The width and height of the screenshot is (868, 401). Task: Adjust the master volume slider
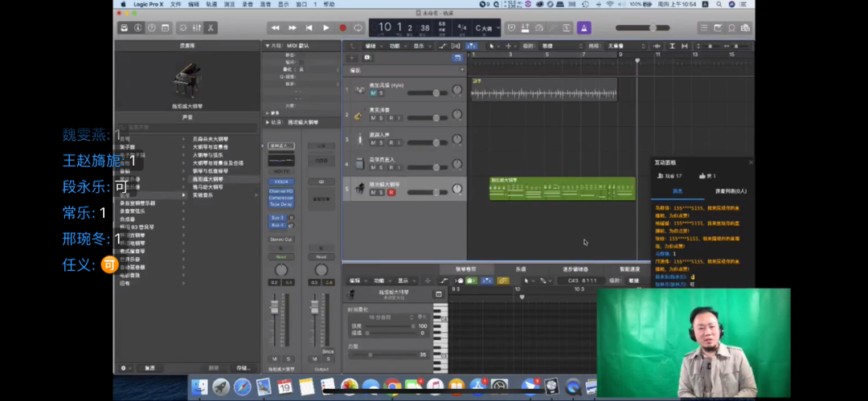click(x=643, y=27)
